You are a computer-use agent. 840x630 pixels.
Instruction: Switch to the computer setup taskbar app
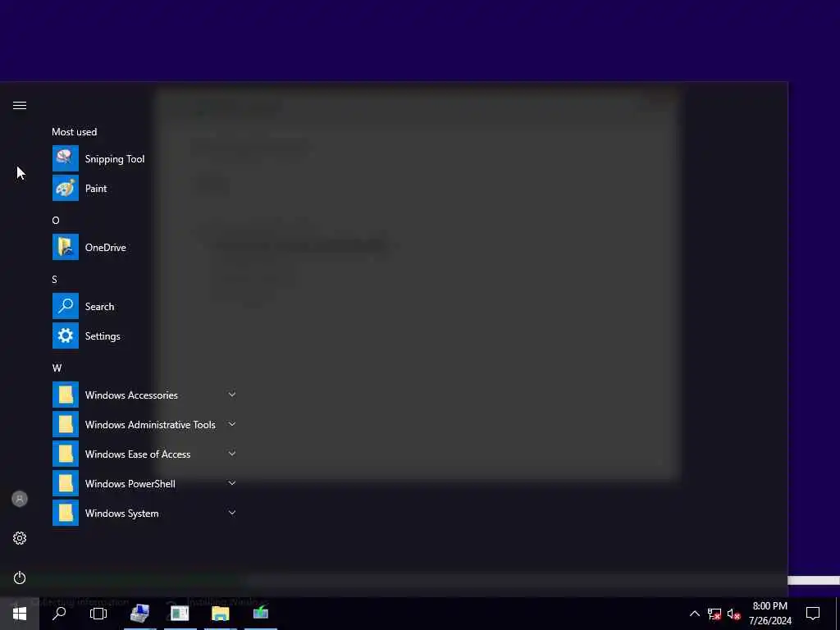[139, 614]
